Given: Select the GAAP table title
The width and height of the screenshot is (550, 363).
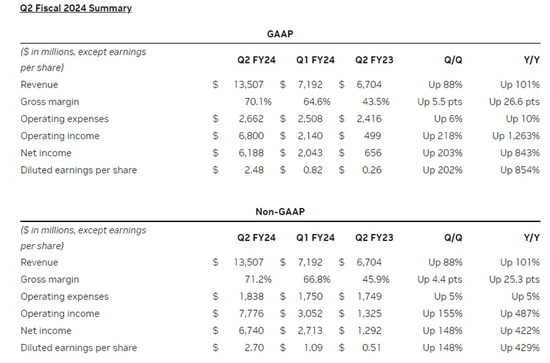Looking at the screenshot, I should [x=280, y=34].
